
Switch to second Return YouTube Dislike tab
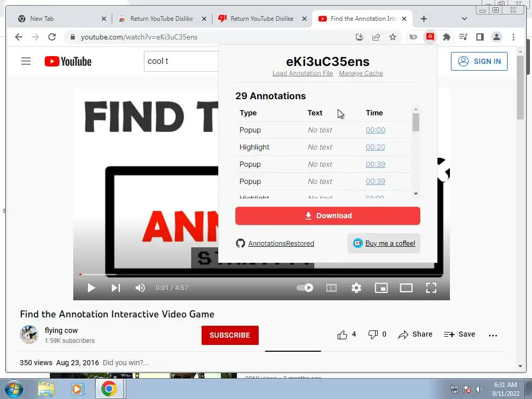click(x=262, y=19)
